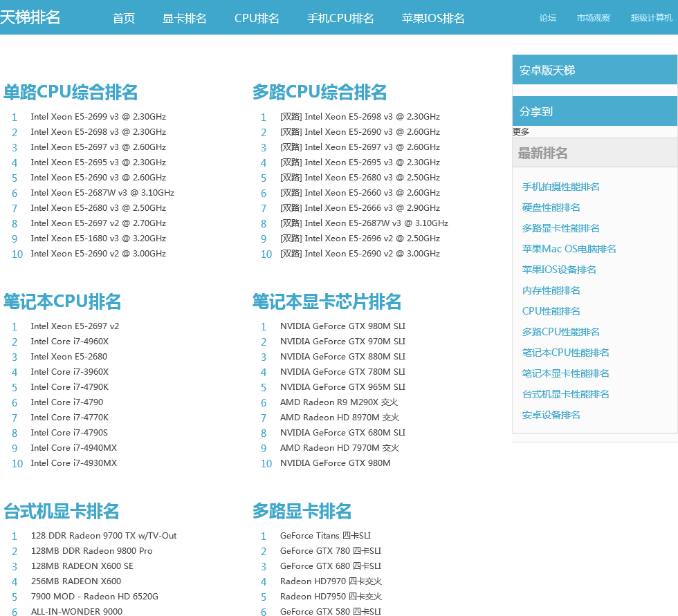Open the 首页 nav item
The width and height of the screenshot is (678, 616).
pyautogui.click(x=124, y=18)
